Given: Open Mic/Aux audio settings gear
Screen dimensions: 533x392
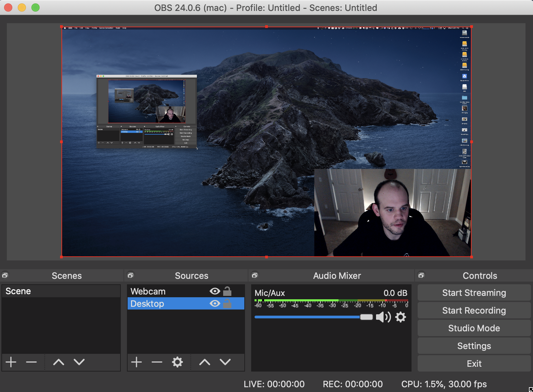Looking at the screenshot, I should click(x=401, y=317).
